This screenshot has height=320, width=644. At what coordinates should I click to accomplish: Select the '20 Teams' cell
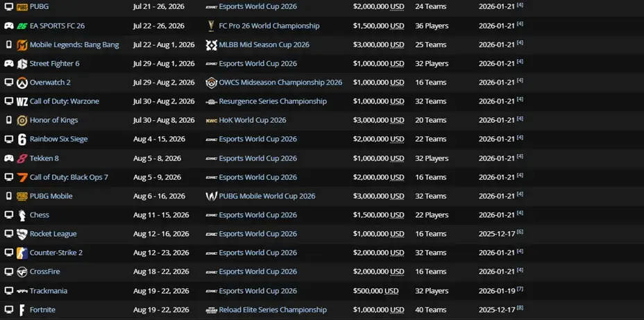430,120
